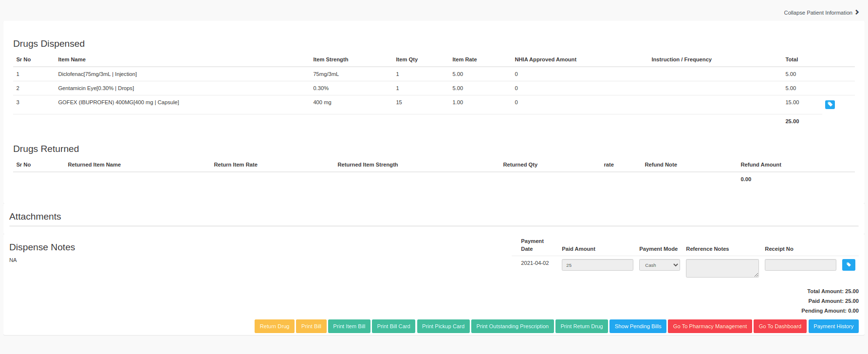
Task: Click the 5.00 item rate for Diclofenac
Action: pyautogui.click(x=458, y=74)
